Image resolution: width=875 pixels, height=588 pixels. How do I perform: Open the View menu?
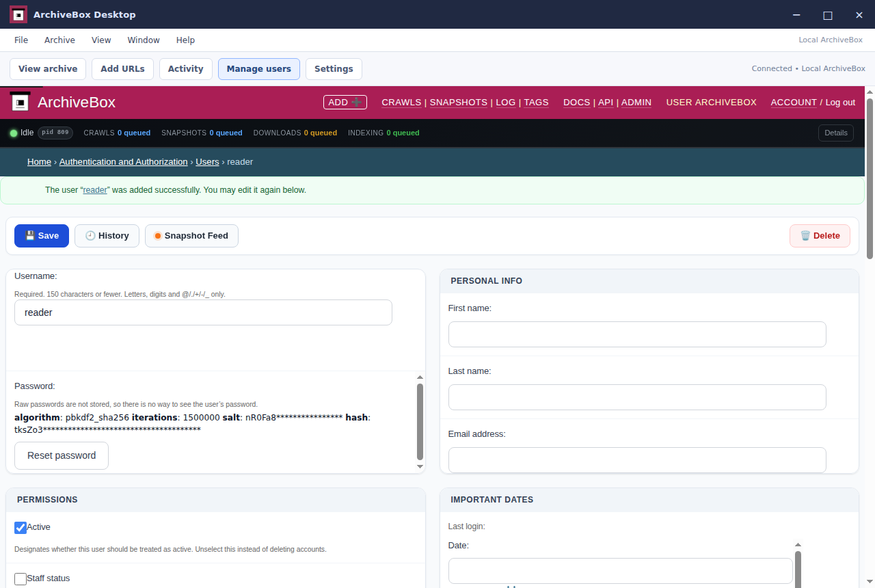[x=101, y=40]
